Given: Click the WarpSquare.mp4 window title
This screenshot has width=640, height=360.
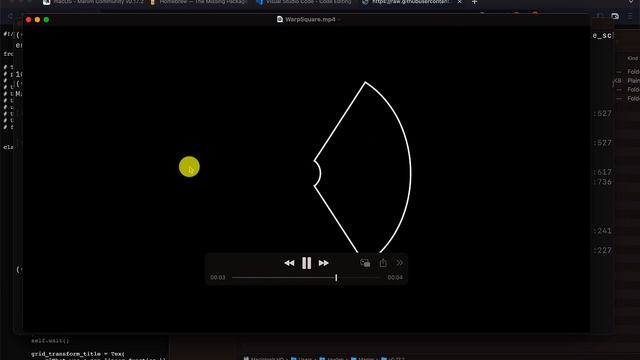Looking at the screenshot, I should click(x=310, y=19).
